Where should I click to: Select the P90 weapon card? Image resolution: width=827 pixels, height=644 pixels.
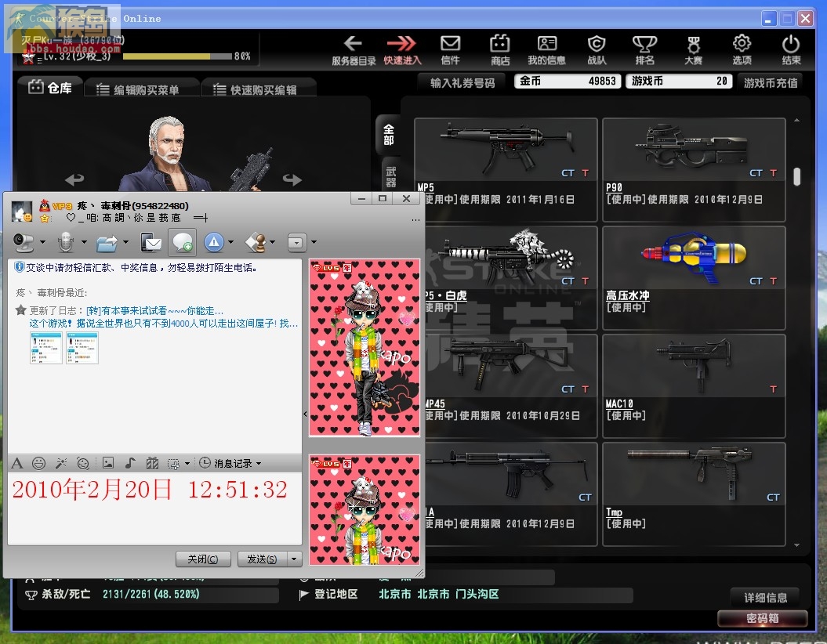[x=694, y=169]
